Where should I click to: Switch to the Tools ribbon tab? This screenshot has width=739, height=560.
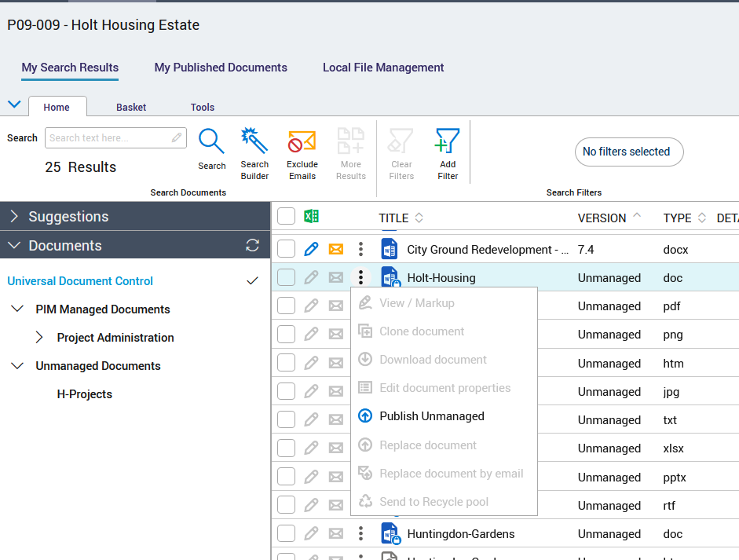click(203, 107)
